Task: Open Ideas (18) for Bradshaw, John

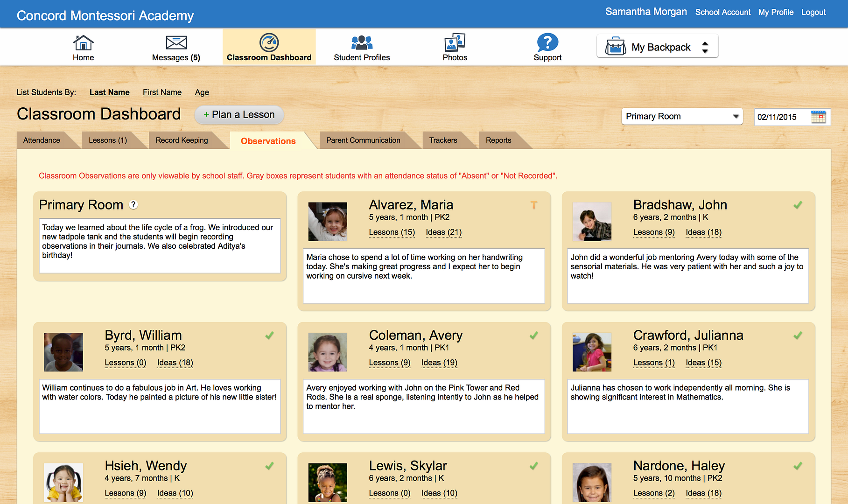Action: pyautogui.click(x=703, y=232)
